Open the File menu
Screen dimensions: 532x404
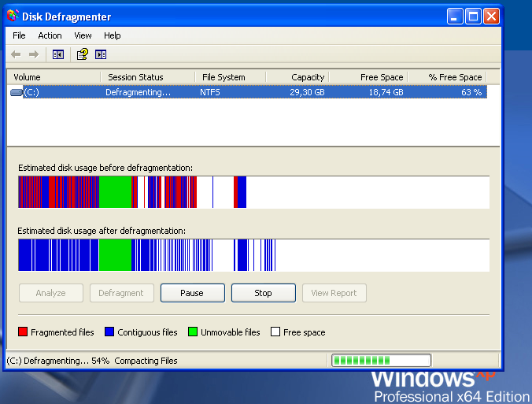pos(19,35)
